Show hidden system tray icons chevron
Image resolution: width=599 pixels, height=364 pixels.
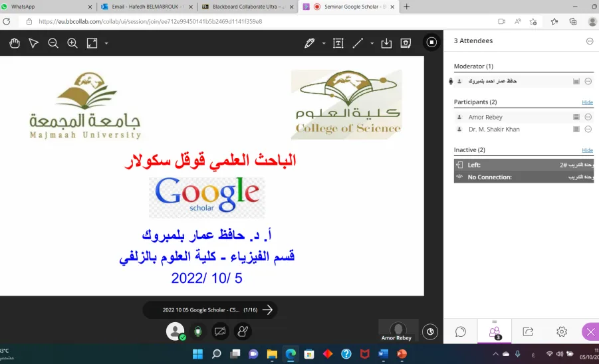(x=495, y=354)
